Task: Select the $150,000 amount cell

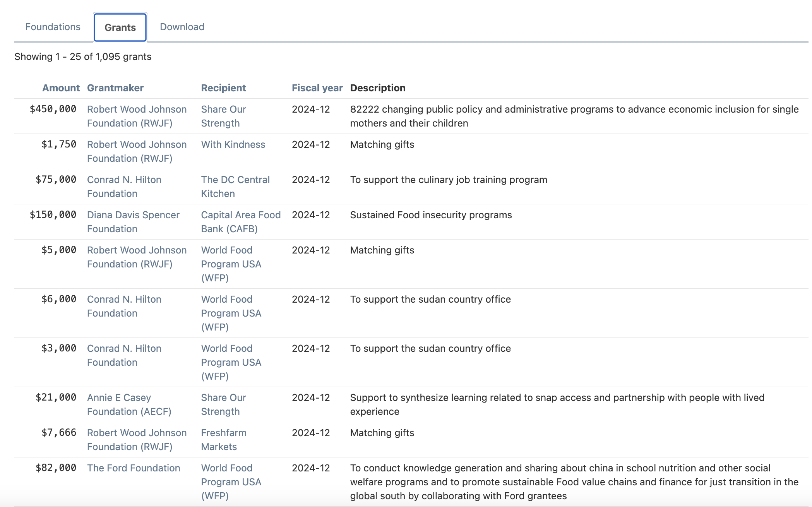Action: [x=53, y=215]
